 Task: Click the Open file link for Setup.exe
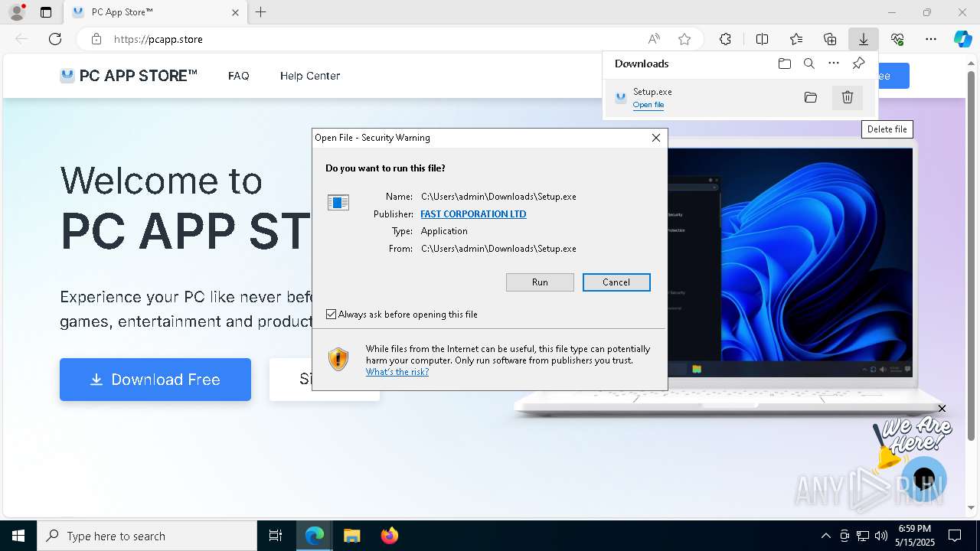[648, 105]
